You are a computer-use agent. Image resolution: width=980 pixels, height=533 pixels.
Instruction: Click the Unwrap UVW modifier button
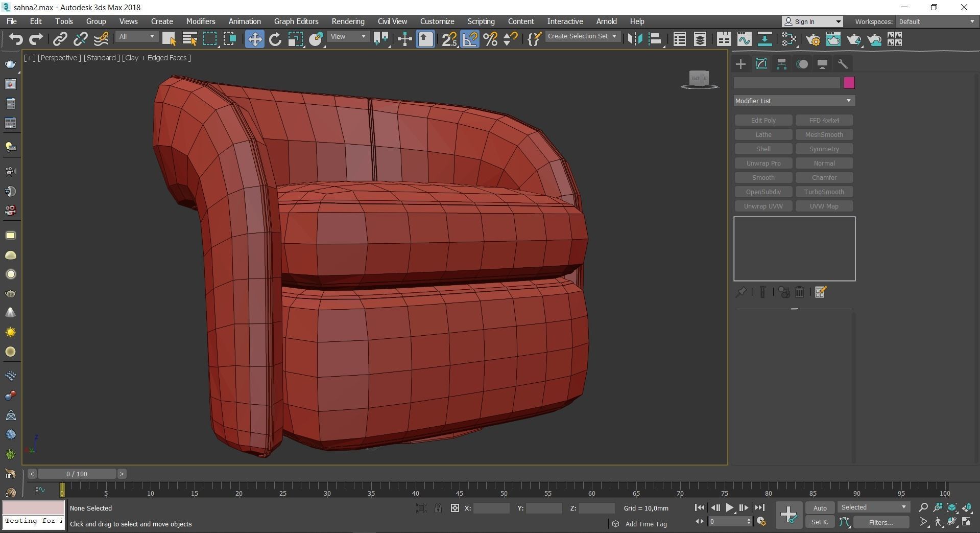pos(763,206)
